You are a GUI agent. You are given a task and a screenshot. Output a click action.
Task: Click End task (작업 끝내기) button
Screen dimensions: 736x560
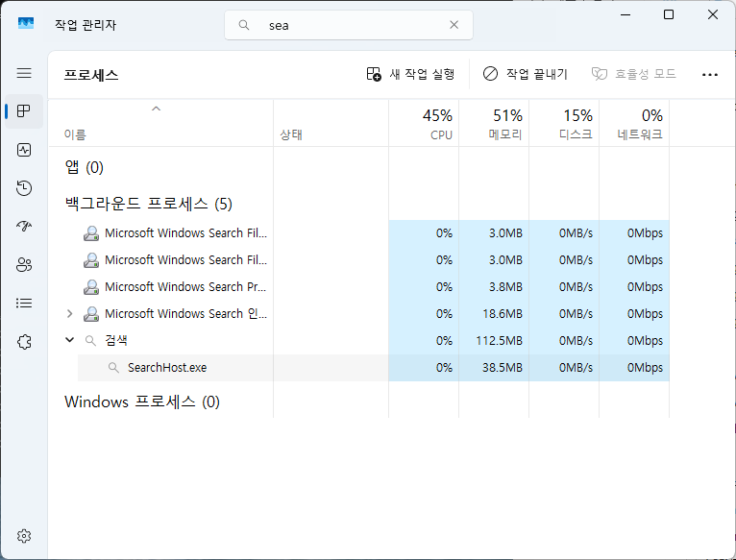[526, 74]
